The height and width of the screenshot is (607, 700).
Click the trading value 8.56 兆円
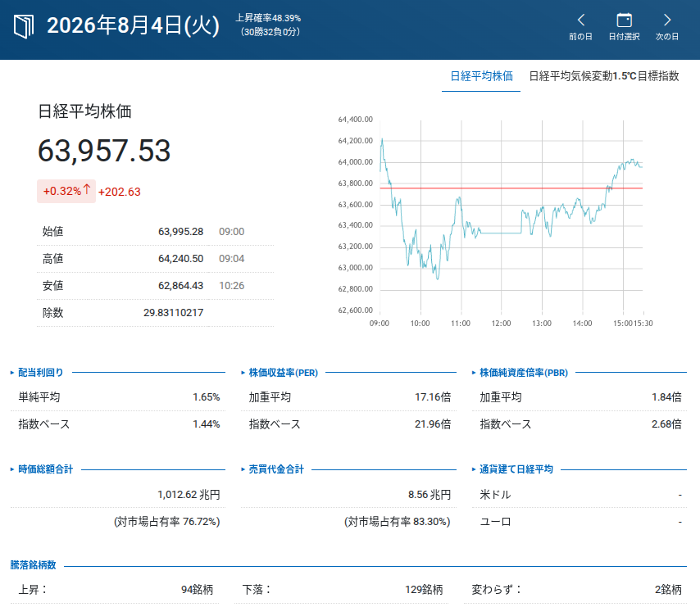click(x=430, y=495)
